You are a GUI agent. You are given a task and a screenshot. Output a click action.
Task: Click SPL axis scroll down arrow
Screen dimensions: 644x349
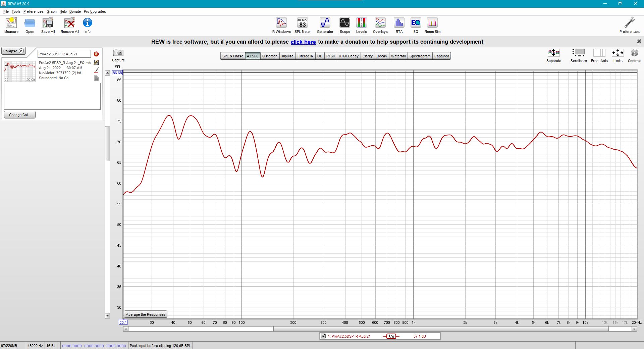point(107,315)
